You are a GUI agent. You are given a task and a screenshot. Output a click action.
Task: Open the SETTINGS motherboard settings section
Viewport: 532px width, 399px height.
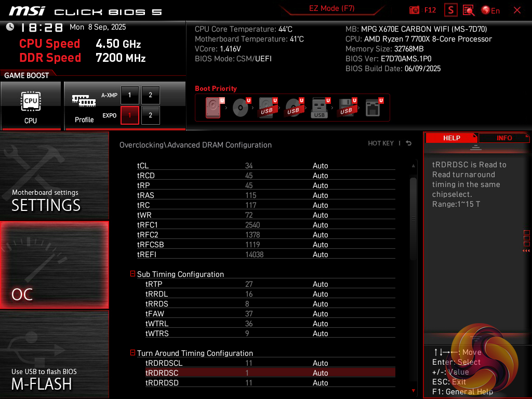[54, 176]
